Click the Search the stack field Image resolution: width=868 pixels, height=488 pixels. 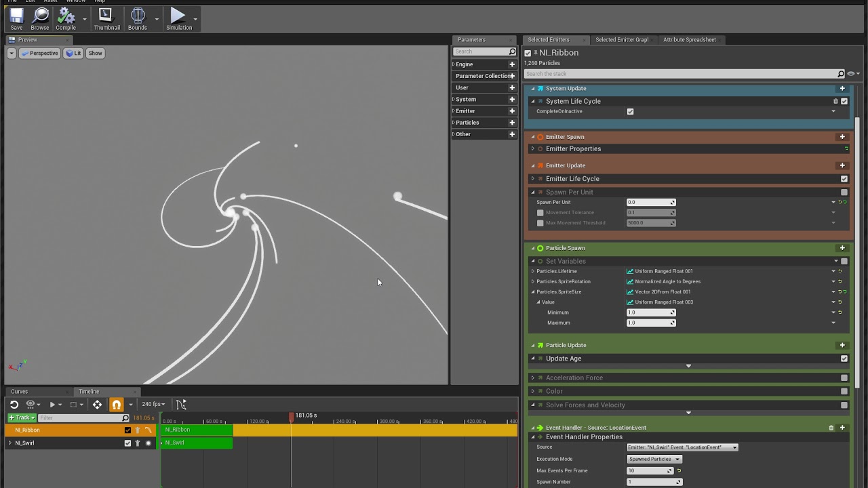(681, 74)
